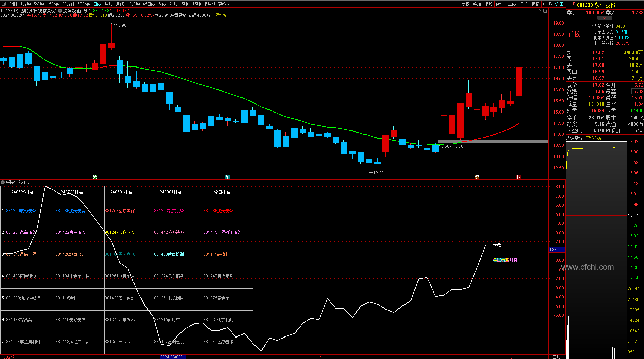Open the 画线 drawing tools

pyautogui.click(x=512, y=4)
